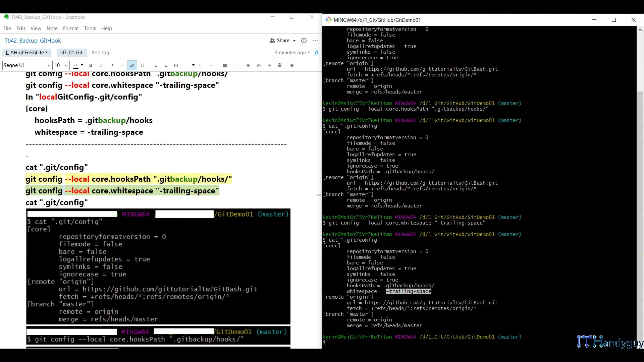Open AHighFreshLife notebook dropdown
The width and height of the screenshot is (644, 362).
pos(27,53)
